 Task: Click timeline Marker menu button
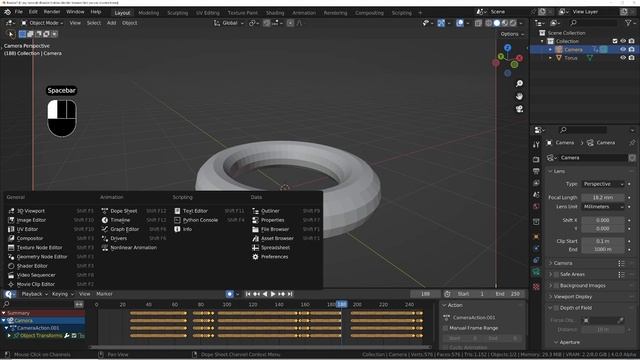click(104, 294)
